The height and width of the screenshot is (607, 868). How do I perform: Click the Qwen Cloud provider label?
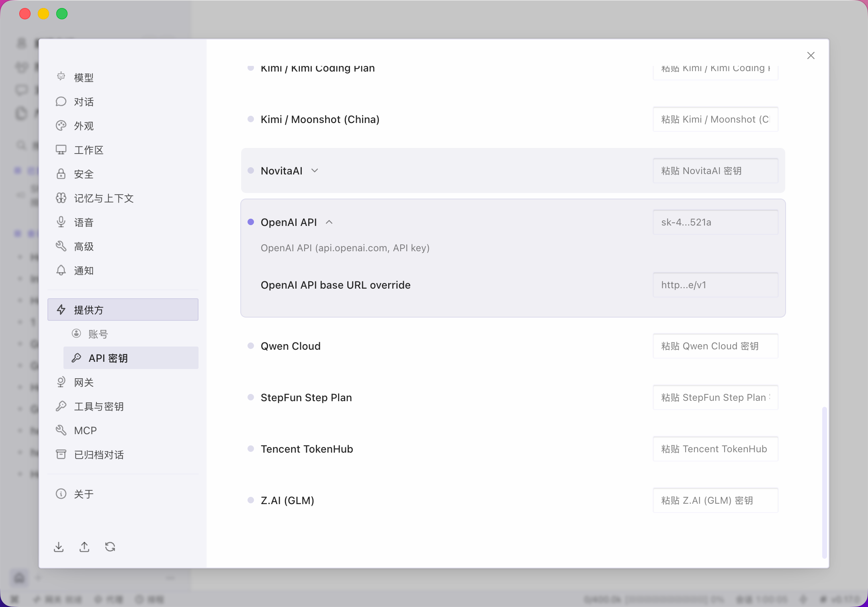coord(291,346)
